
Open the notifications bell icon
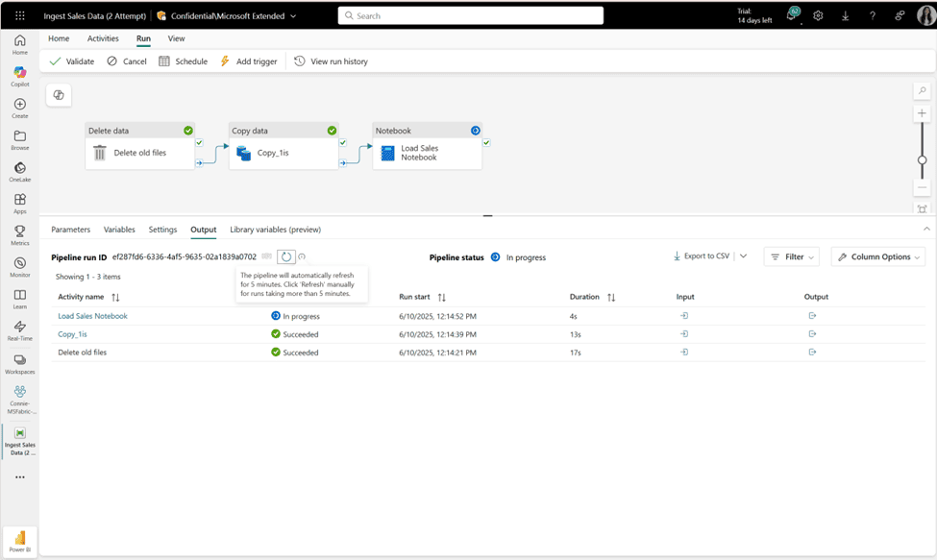(x=792, y=15)
